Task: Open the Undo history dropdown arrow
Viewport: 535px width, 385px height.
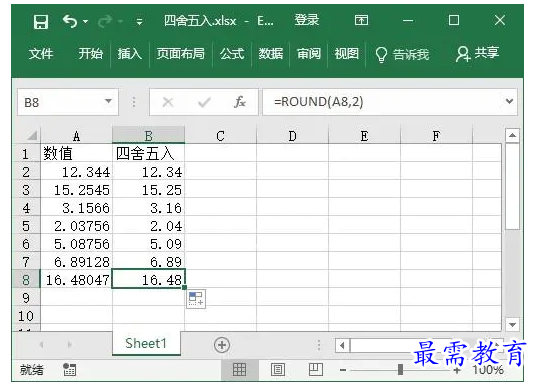Action: click(x=85, y=22)
